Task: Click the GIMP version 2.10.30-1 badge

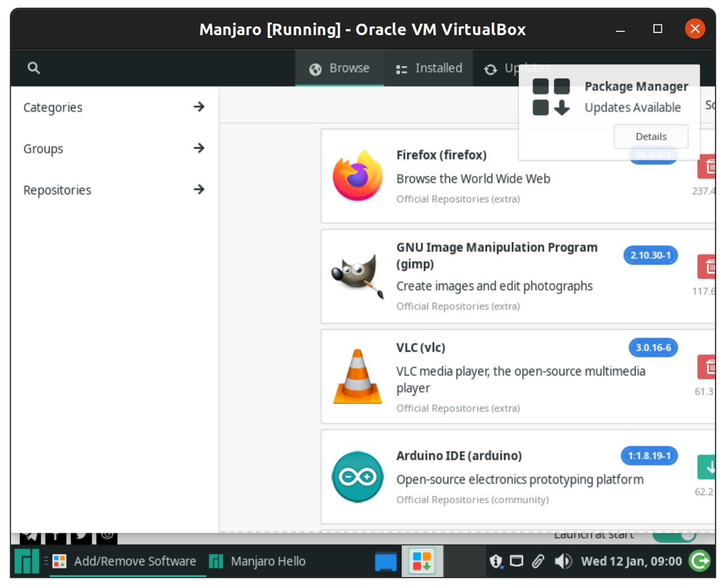Action: (650, 255)
